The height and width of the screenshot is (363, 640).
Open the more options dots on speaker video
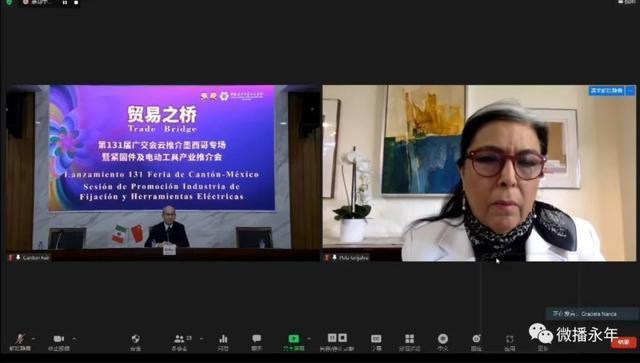pyautogui.click(x=631, y=91)
